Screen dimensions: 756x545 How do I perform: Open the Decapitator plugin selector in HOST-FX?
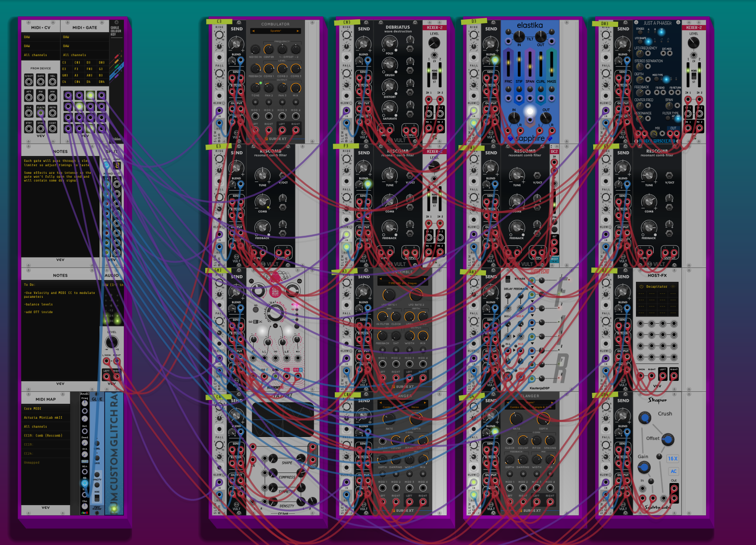click(x=657, y=287)
